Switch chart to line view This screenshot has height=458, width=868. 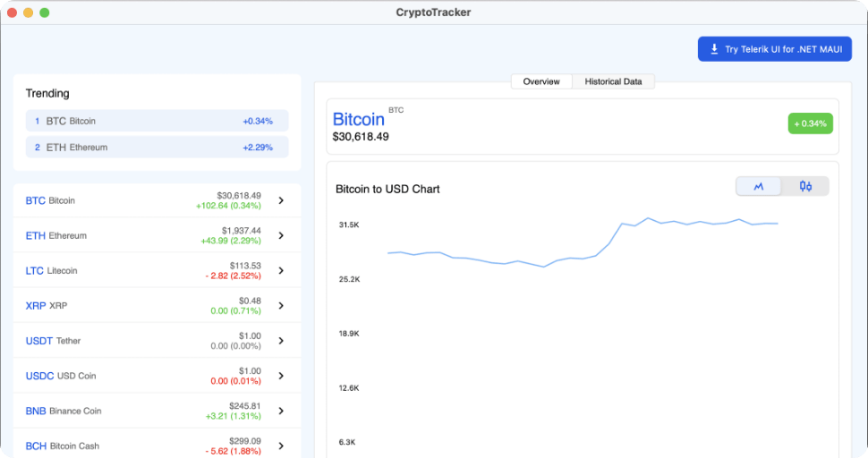pos(759,186)
